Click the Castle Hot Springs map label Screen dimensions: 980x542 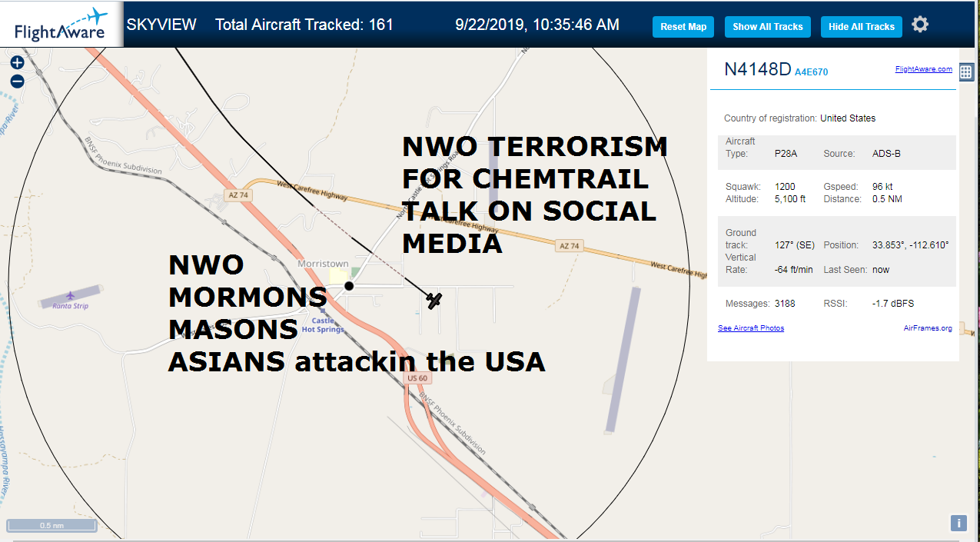323,325
